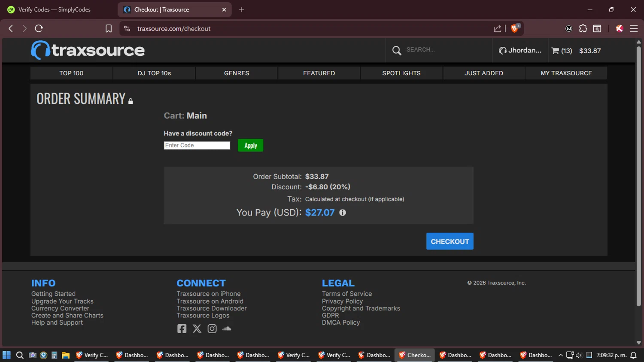Click the page's vertical scrollbar thumb
The image size is (644, 362).
(x=638, y=176)
